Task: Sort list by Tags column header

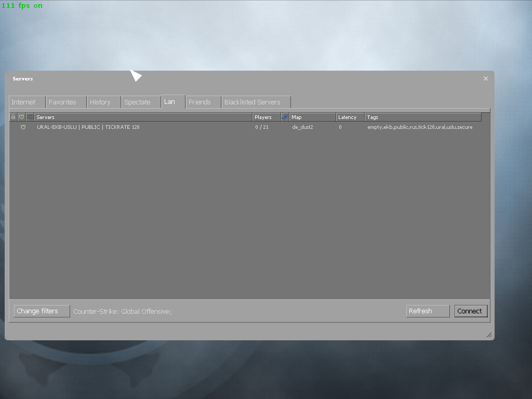Action: 423,117
